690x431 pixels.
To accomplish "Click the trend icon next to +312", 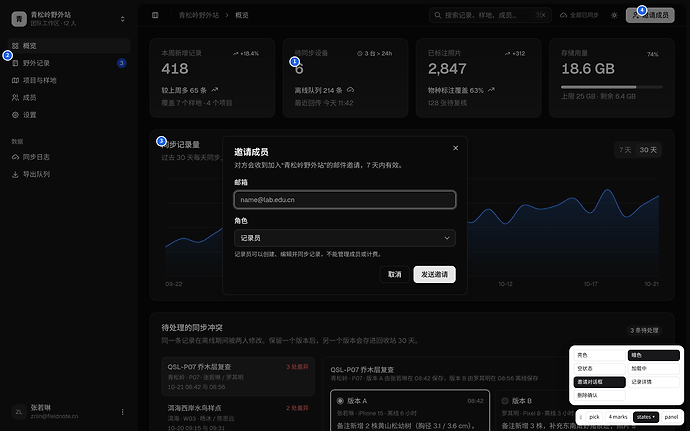I will (x=507, y=53).
